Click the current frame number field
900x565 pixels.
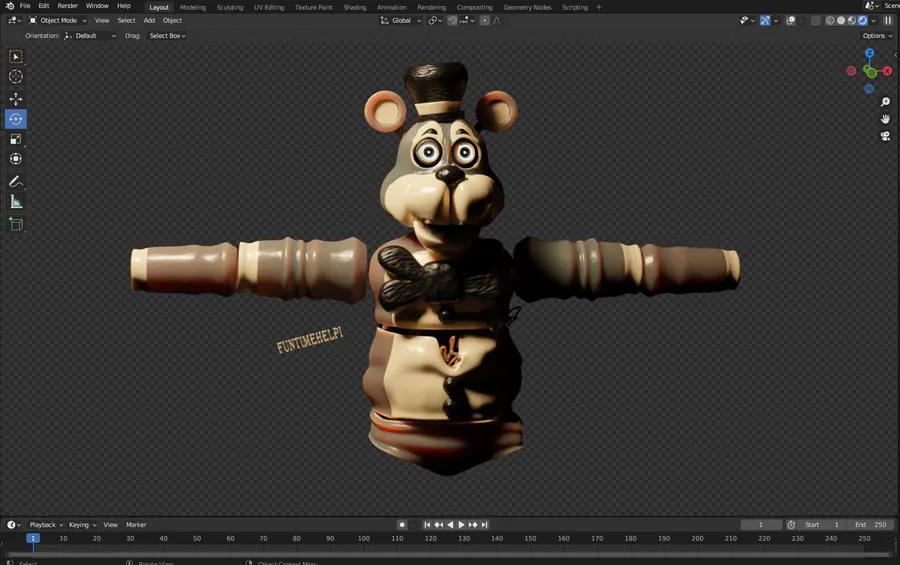[x=761, y=525]
